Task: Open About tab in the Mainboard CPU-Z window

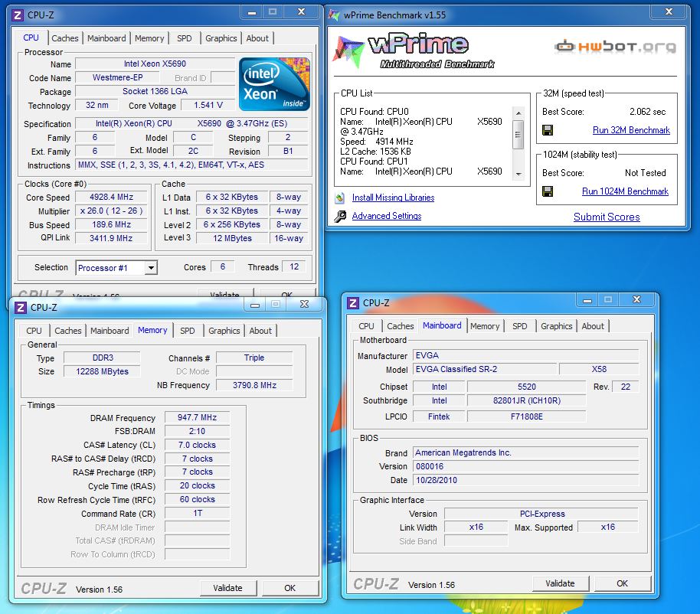Action: click(x=593, y=326)
